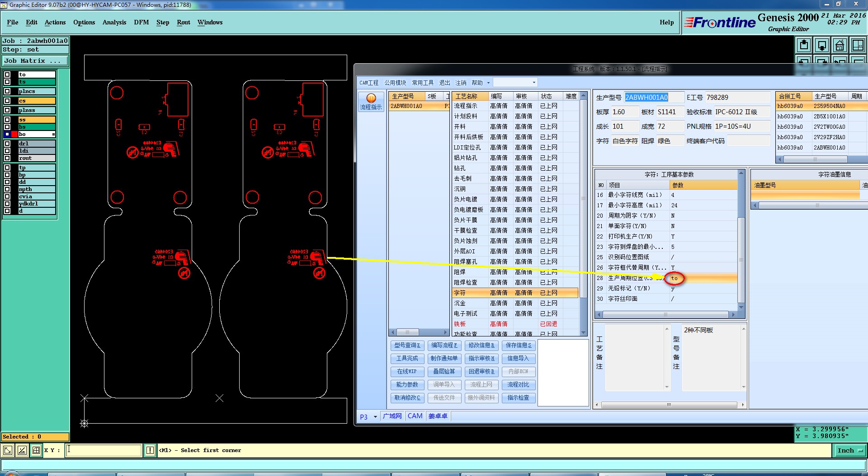868x476 pixels.
Task: Toggle the 'plnss' layer checkbox
Action: 7,110
